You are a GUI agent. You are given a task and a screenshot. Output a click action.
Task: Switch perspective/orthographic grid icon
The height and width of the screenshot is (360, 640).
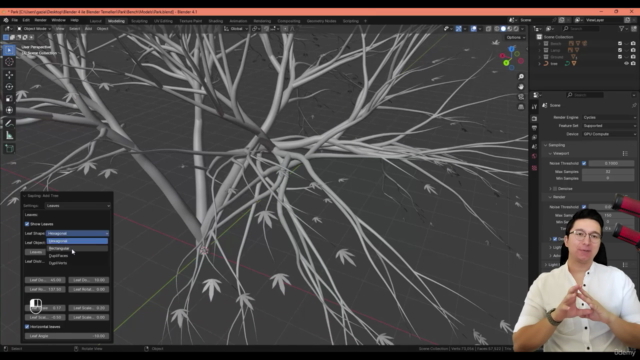point(521,107)
